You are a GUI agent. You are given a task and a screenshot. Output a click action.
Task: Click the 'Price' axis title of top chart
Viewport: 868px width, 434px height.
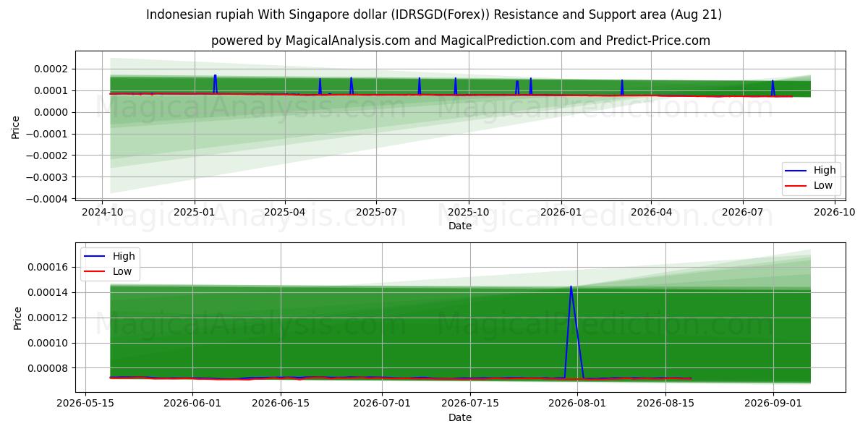pos(16,127)
